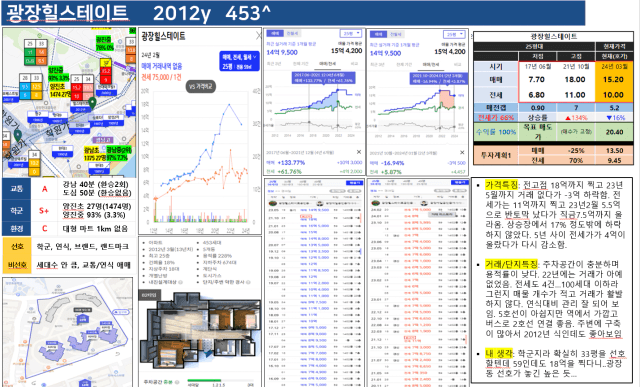Select 매매 toggle in first chart panel
640x387 pixels.
[276, 33]
